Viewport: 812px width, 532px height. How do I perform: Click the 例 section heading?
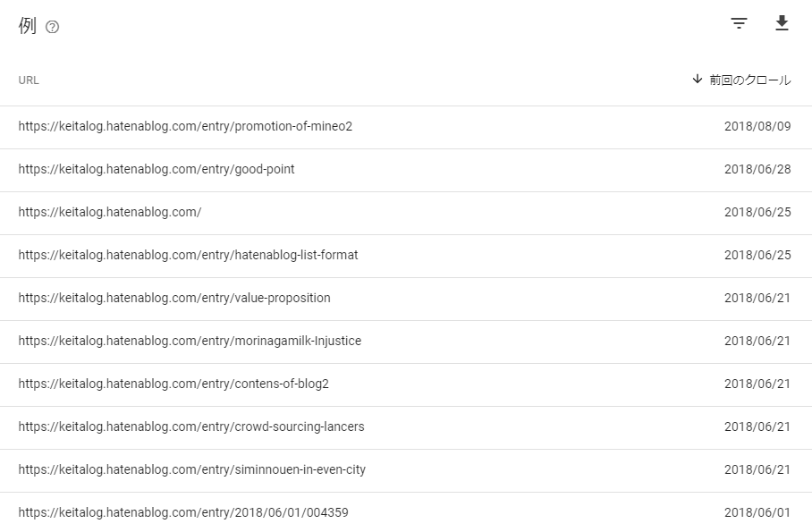[x=28, y=26]
